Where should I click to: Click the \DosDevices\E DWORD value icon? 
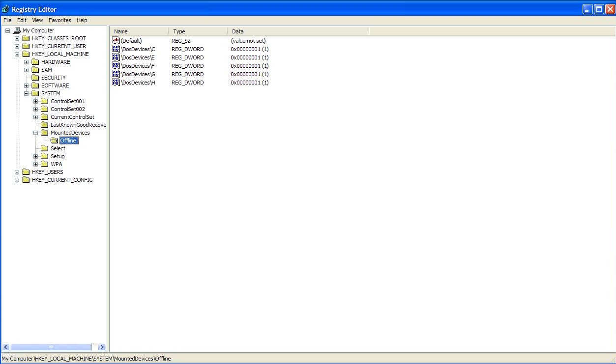click(116, 57)
